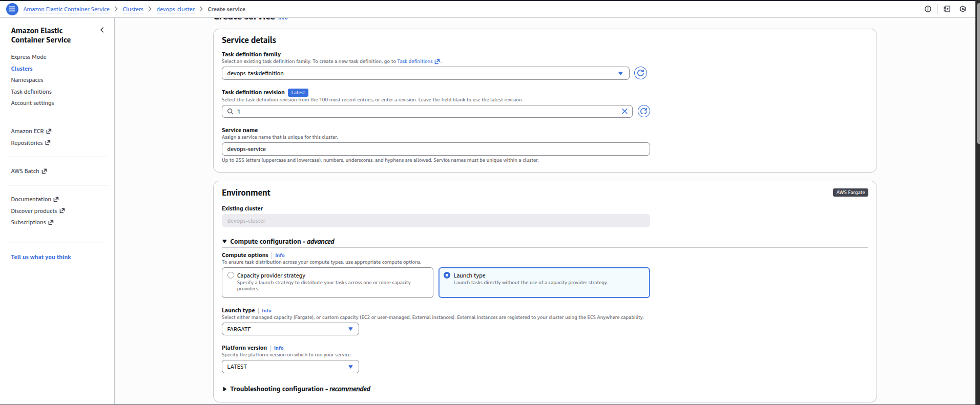Open the Info link beside Compute options
The image size is (980, 405).
click(280, 255)
